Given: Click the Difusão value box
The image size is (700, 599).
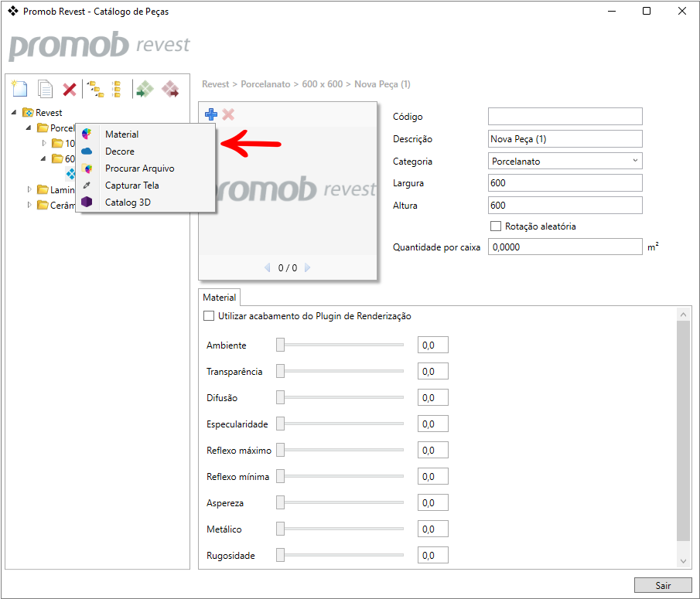Looking at the screenshot, I should (432, 397).
